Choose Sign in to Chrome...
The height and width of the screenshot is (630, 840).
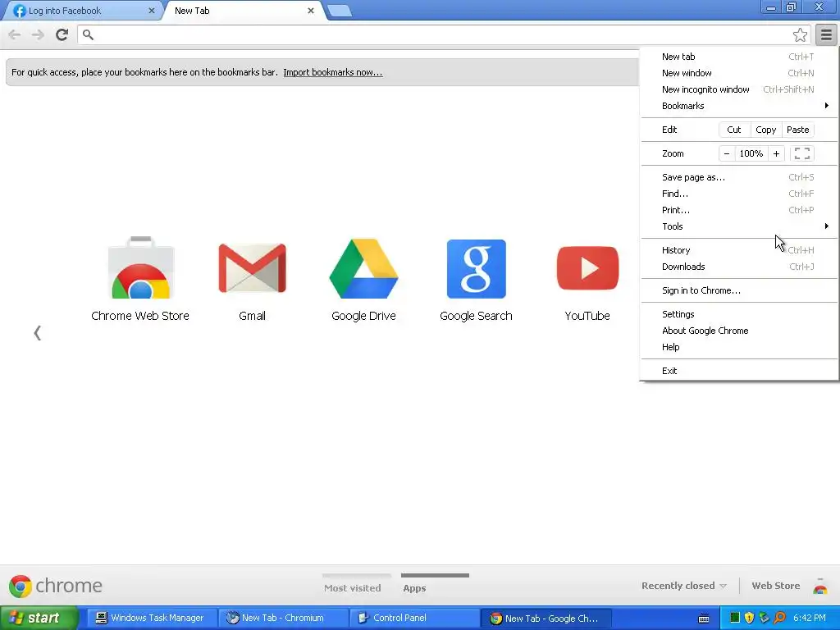click(x=740, y=290)
